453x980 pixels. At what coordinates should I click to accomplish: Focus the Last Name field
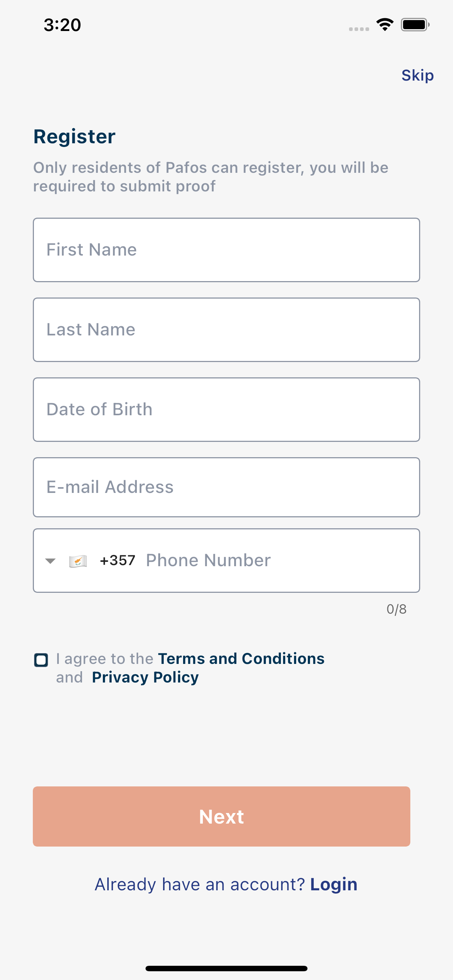tap(226, 330)
